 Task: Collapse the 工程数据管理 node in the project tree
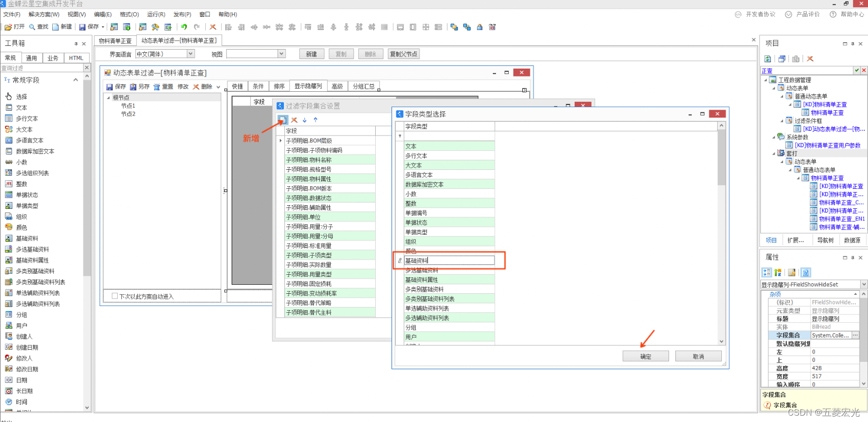[x=766, y=80]
